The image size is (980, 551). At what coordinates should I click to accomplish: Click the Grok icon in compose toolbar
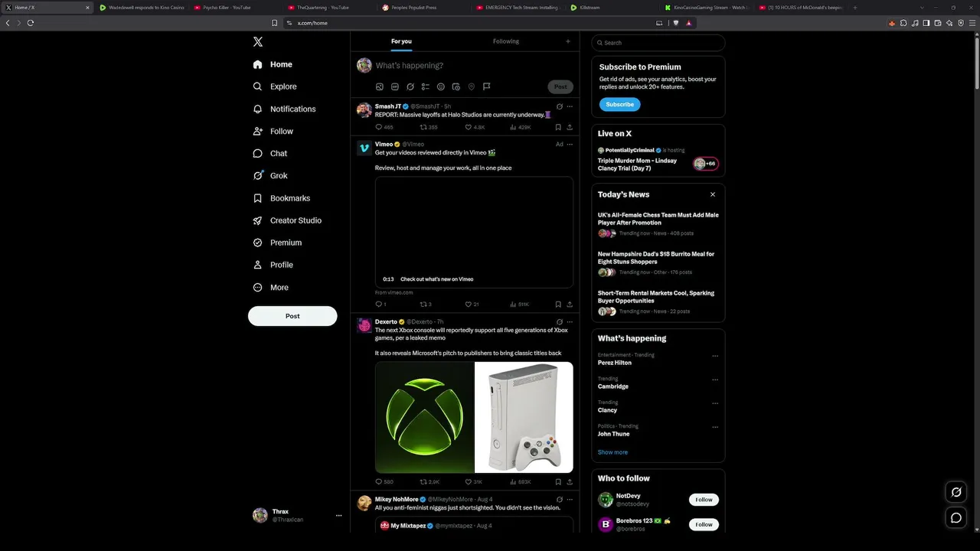[410, 86]
